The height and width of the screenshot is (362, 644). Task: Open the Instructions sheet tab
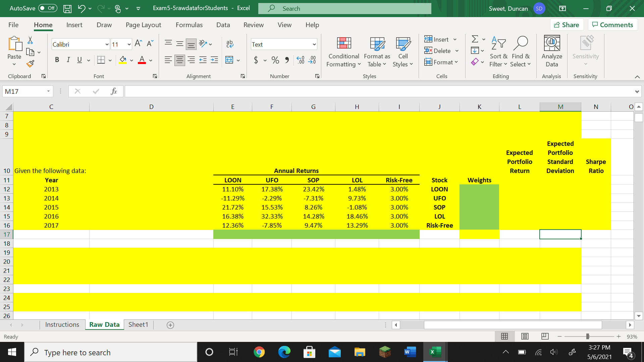[62, 324]
